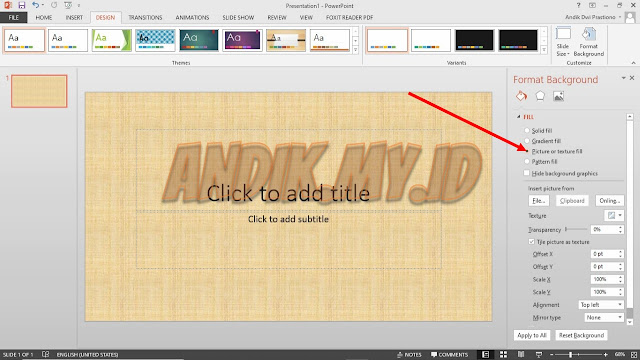Select the Solid fill radio button
This screenshot has height=360, width=640.
(527, 130)
